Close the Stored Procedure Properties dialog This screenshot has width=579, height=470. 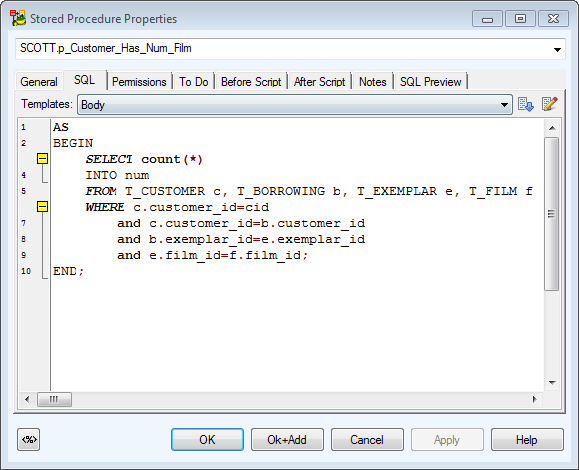point(553,18)
